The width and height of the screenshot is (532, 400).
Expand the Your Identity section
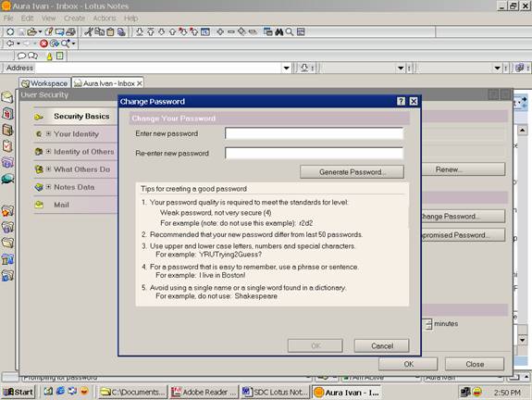pyautogui.click(x=48, y=133)
